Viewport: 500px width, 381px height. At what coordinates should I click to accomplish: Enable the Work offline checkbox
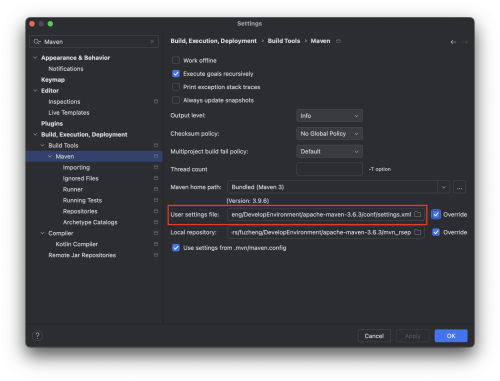[x=176, y=60]
